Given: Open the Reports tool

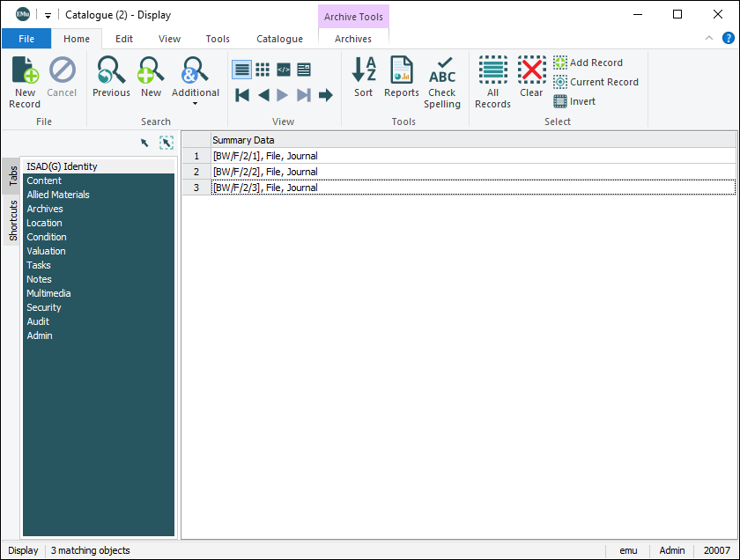Looking at the screenshot, I should (x=401, y=79).
